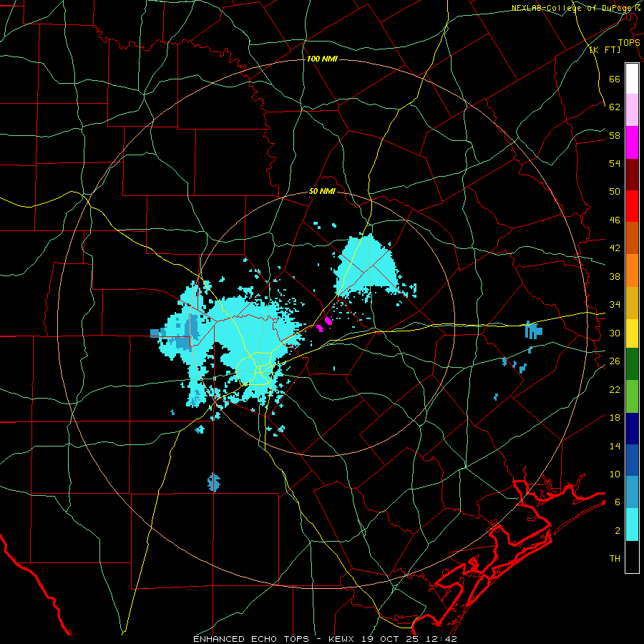Click the 18 scale value
Image resolution: width=644 pixels, height=644 pixels.
tap(615, 418)
